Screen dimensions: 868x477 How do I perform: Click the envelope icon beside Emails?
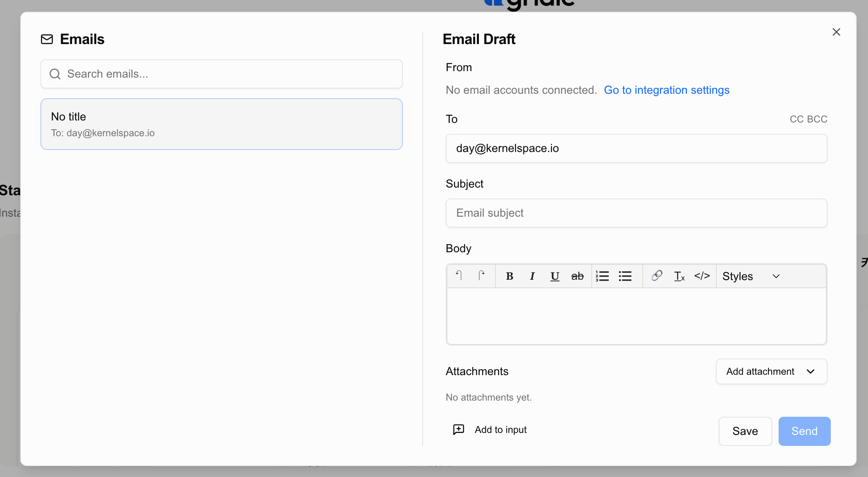[x=47, y=39]
